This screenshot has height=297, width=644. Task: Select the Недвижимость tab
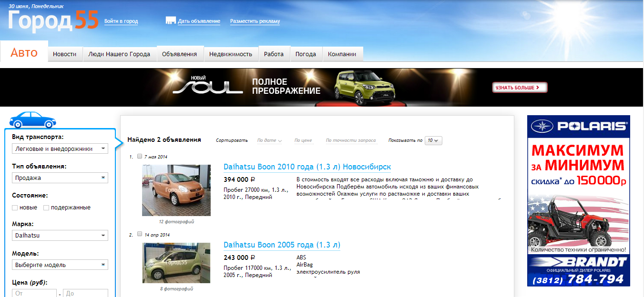tap(231, 54)
